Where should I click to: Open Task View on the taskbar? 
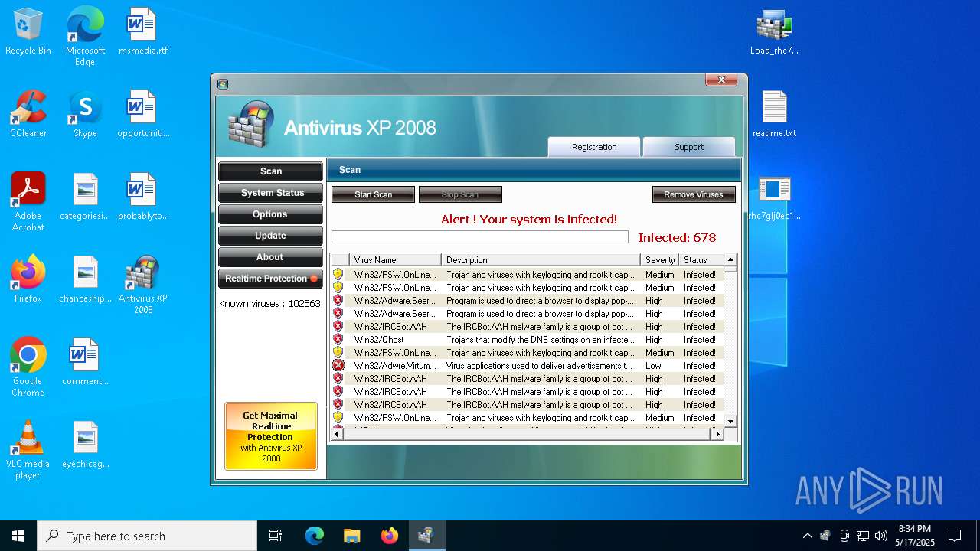point(276,536)
